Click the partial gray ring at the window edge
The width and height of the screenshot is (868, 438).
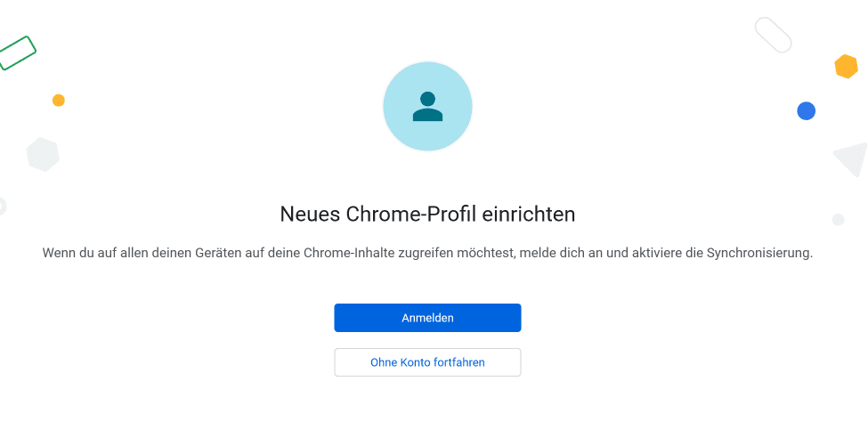(2, 207)
